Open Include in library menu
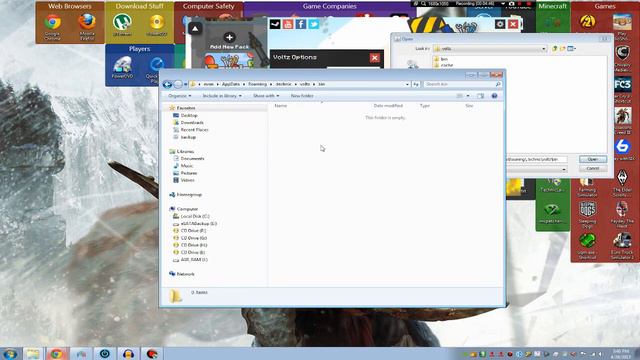 pos(222,96)
